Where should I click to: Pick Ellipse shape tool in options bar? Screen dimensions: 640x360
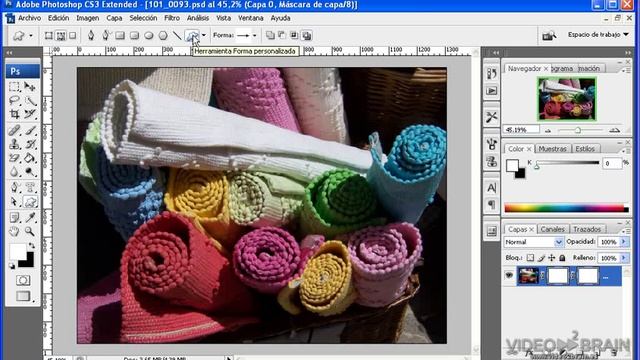149,36
